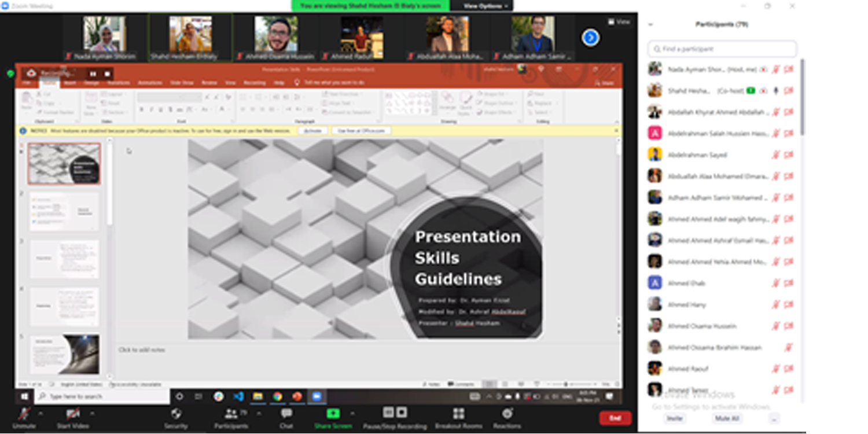Expand audio options arrow beside Unmute
The image size is (868, 434).
click(x=41, y=414)
